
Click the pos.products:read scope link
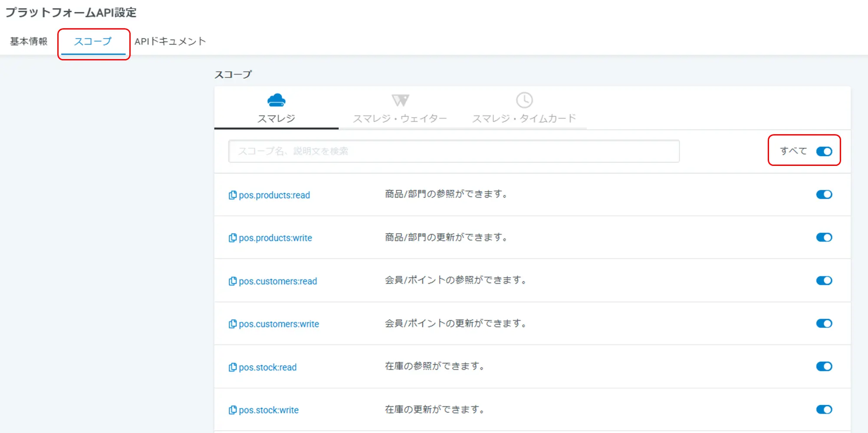pyautogui.click(x=274, y=195)
